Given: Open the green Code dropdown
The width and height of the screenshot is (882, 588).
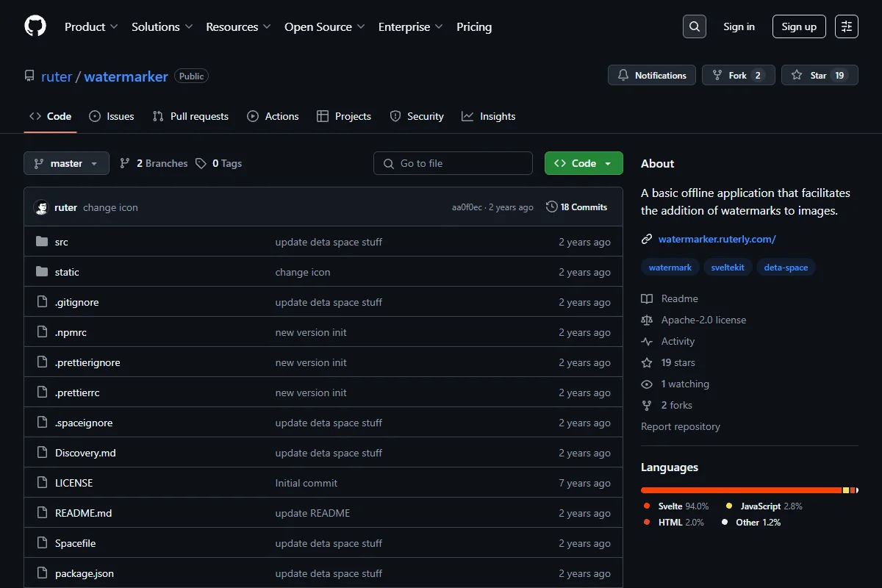Looking at the screenshot, I should coord(584,163).
